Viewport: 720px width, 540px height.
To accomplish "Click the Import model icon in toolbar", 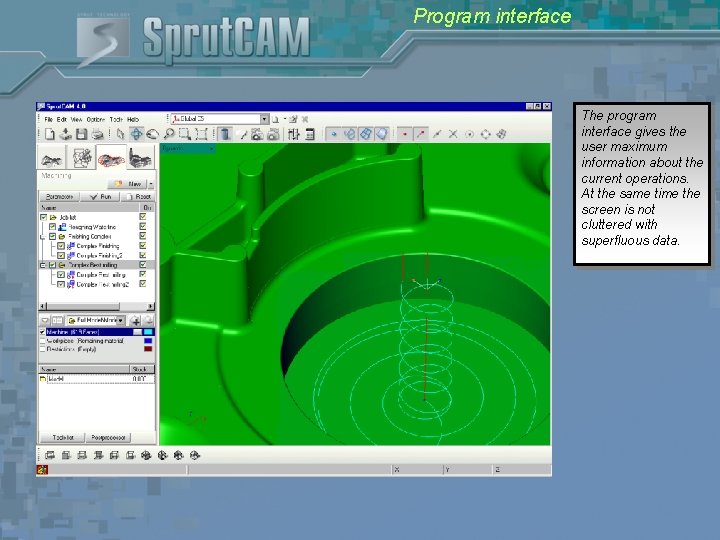I will coord(66,134).
